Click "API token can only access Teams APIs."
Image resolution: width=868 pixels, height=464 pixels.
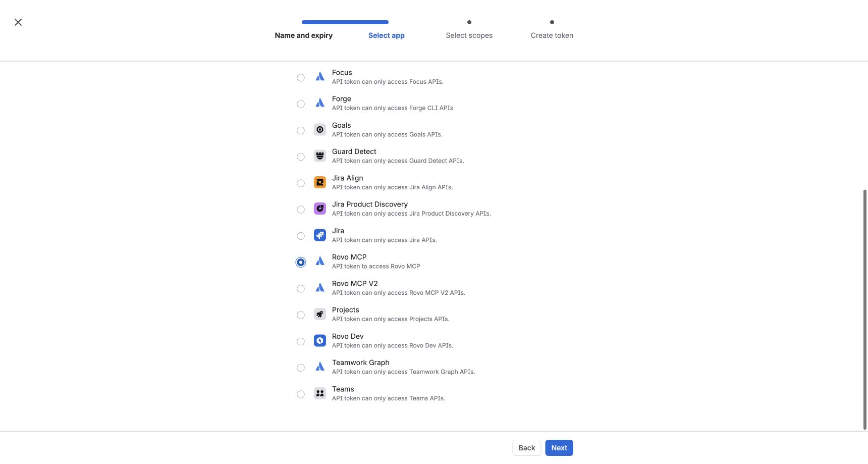click(x=389, y=398)
